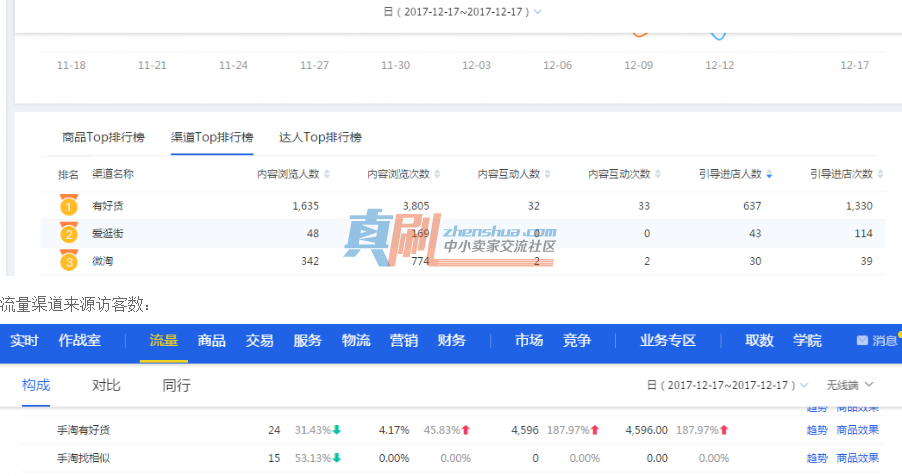Click 商品效果 link in 手淘找相似 row
The height and width of the screenshot is (476, 902).
click(857, 458)
